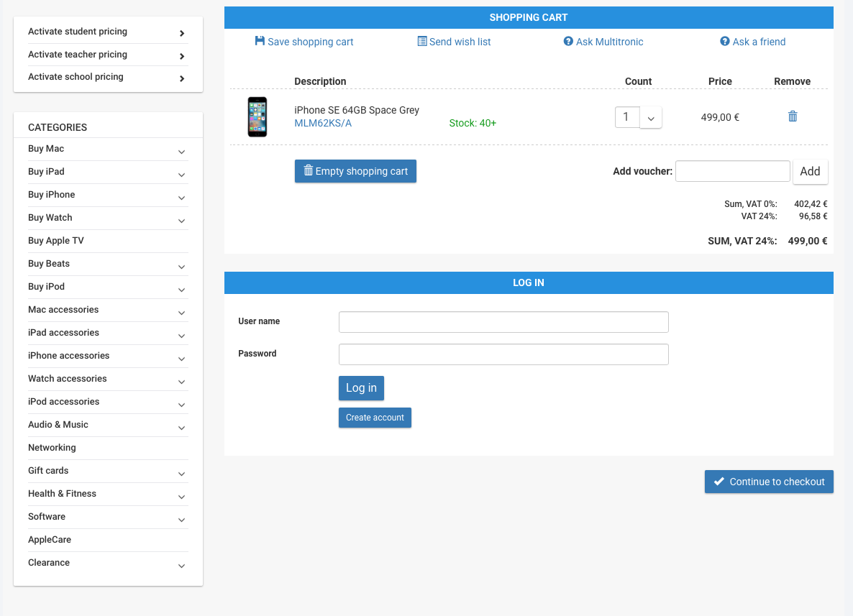Viewport: 853px width, 616px height.
Task: Click the Send wish list link
Action: 460,42
